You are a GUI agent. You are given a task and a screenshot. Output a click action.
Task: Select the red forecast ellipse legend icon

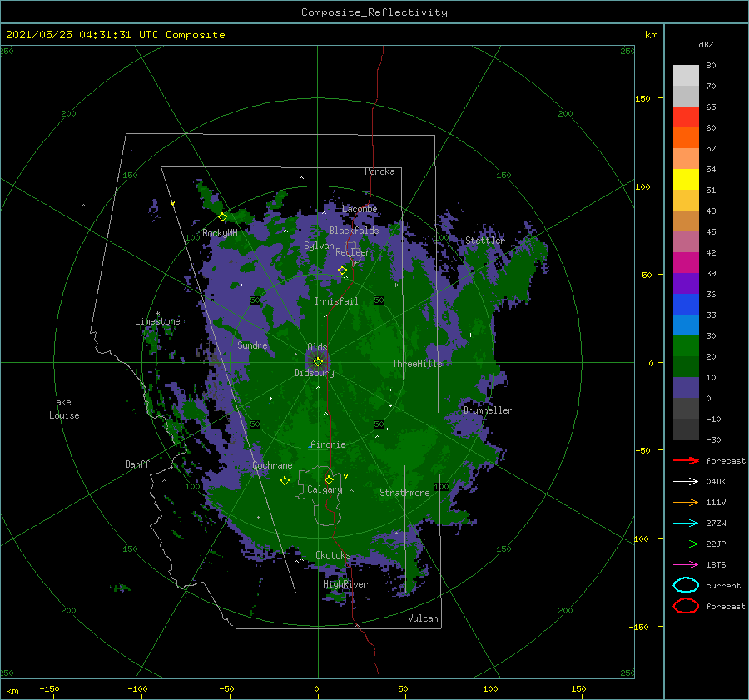tap(686, 606)
